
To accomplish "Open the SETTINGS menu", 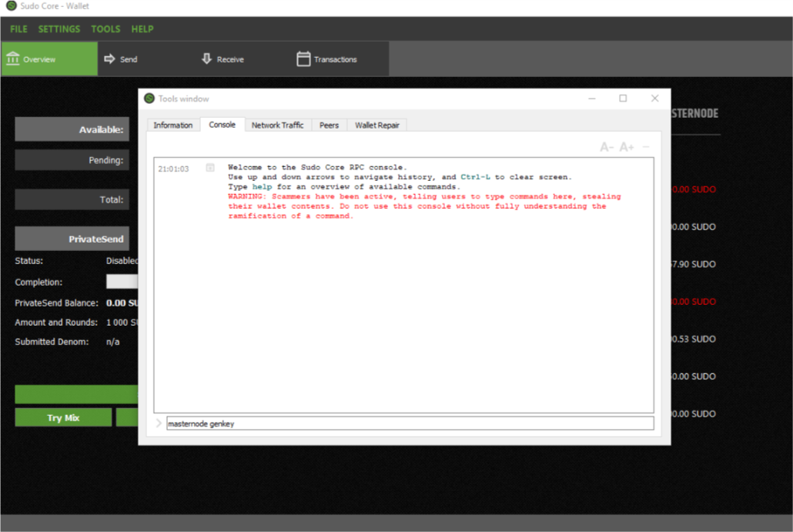I will coord(59,29).
